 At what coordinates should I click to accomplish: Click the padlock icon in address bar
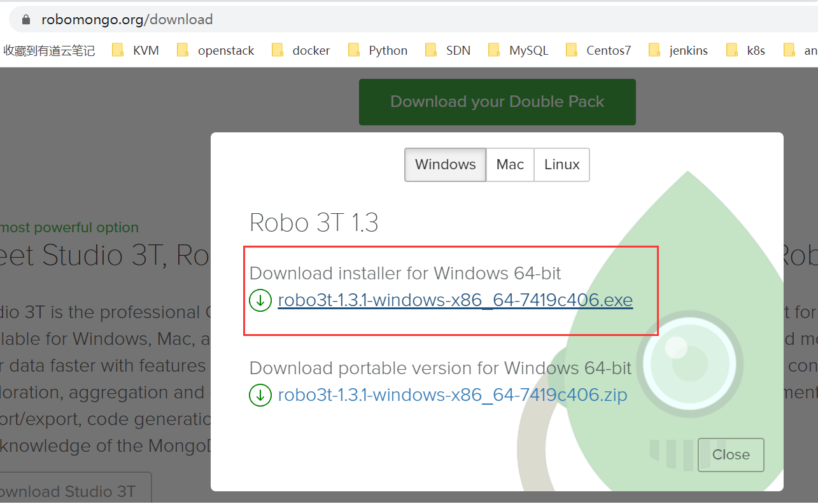click(x=26, y=20)
